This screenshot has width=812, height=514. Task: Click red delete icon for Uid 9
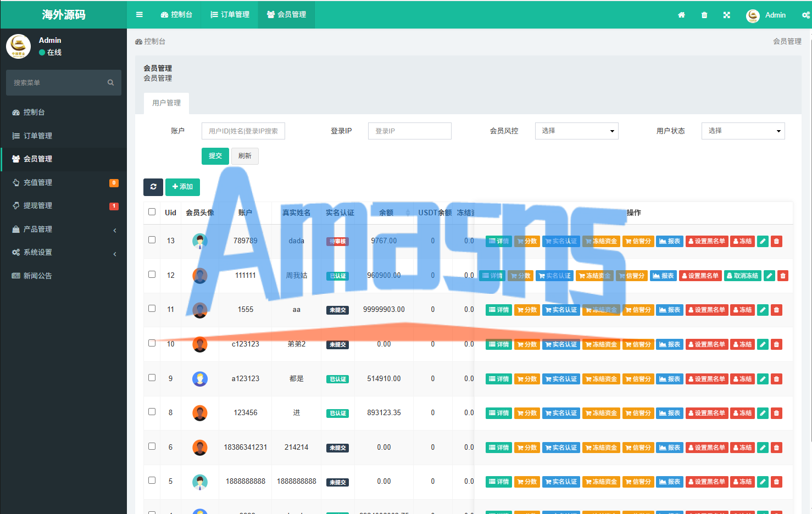tap(776, 379)
